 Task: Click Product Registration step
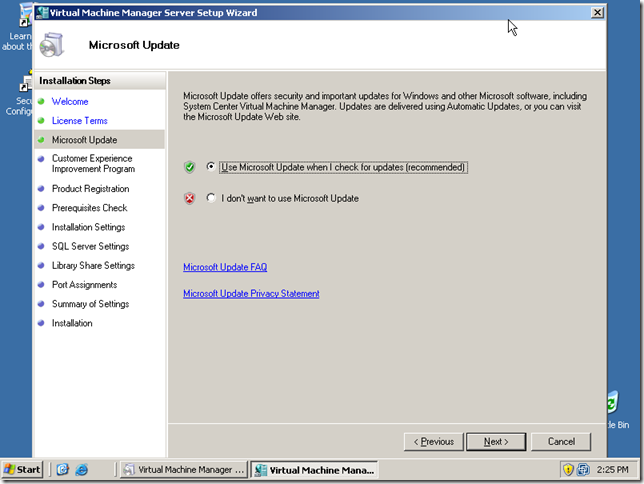(x=90, y=189)
